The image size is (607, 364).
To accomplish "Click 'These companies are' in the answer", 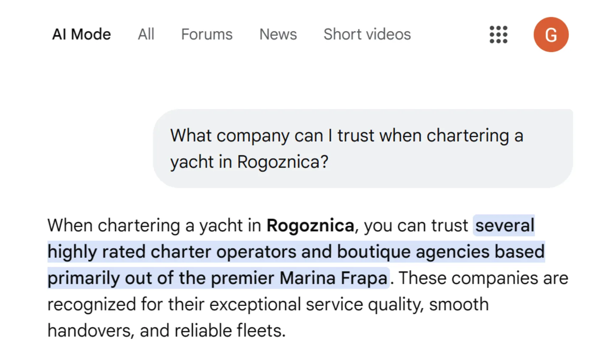I will [x=483, y=278].
